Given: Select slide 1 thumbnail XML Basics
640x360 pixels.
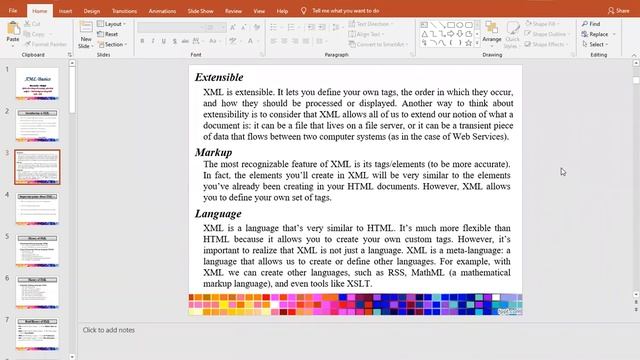Looking at the screenshot, I should [x=37, y=84].
